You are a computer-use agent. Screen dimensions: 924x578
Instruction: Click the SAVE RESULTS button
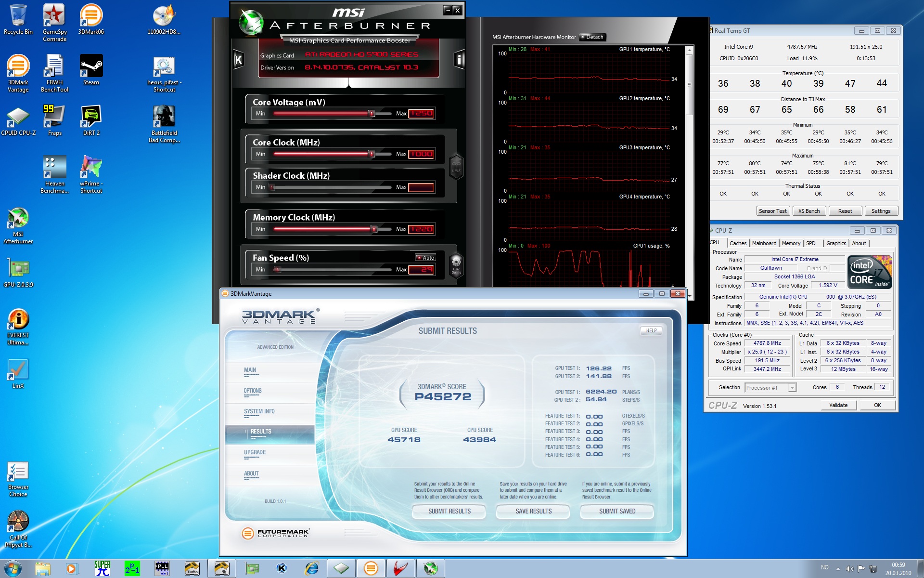click(x=533, y=512)
